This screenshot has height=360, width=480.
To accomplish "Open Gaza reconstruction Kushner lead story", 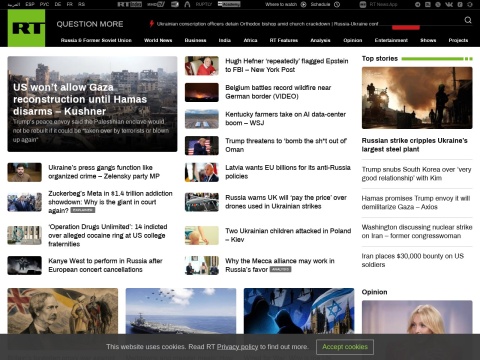I will [92, 104].
